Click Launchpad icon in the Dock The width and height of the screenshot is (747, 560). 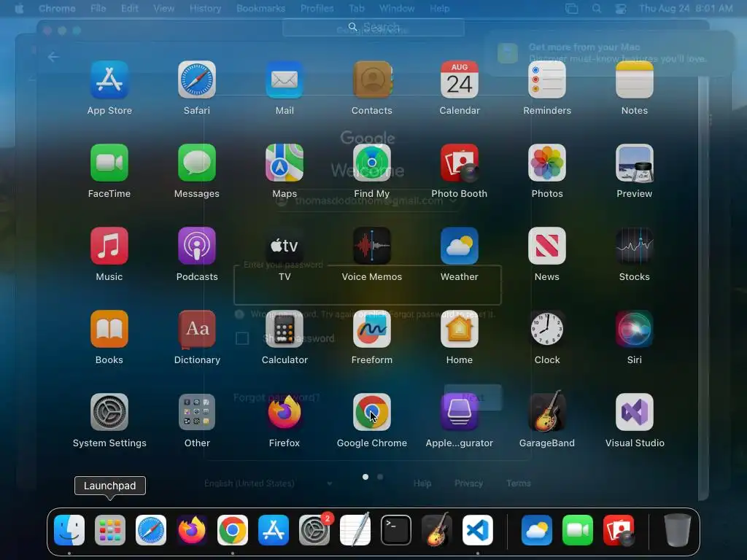(110, 530)
